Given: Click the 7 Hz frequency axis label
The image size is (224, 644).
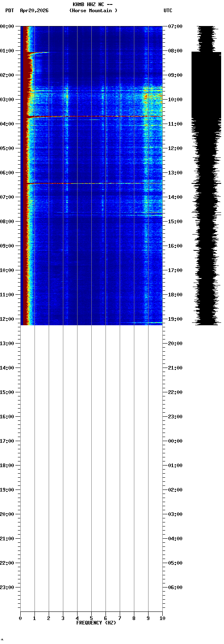Looking at the screenshot, I should [x=120, y=618].
